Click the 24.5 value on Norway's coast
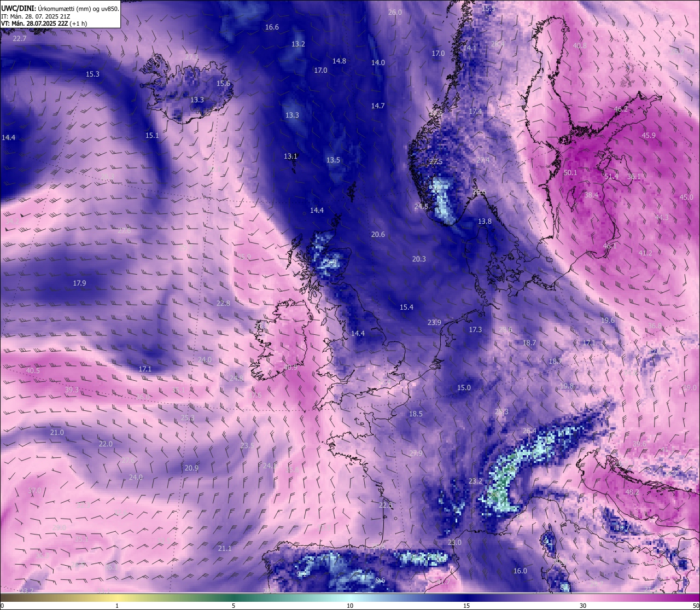The image size is (700, 610). pos(421,206)
